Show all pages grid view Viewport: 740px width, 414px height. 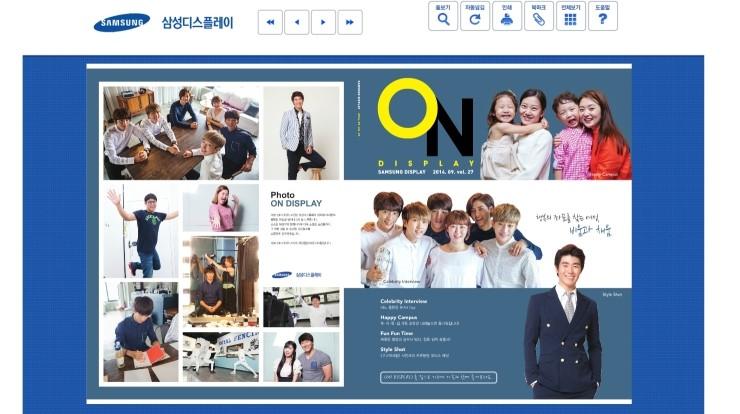pos(571,16)
